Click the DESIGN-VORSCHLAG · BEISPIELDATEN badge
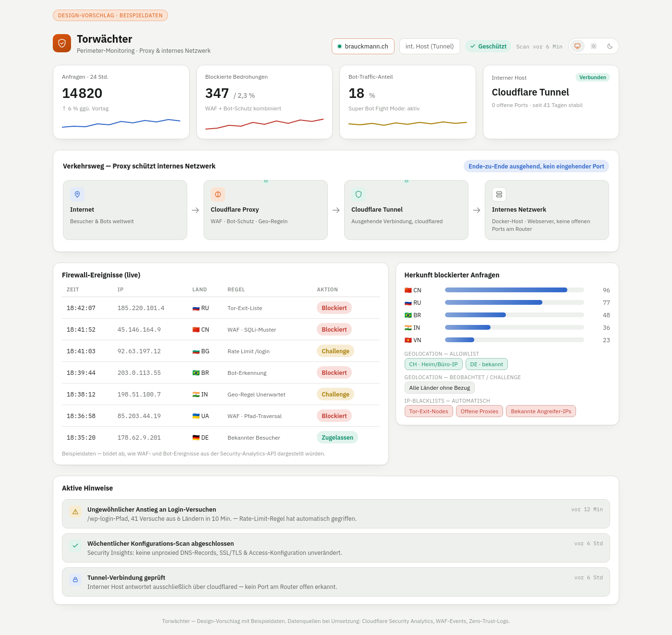Viewport: 672px width, 635px height. coord(110,15)
